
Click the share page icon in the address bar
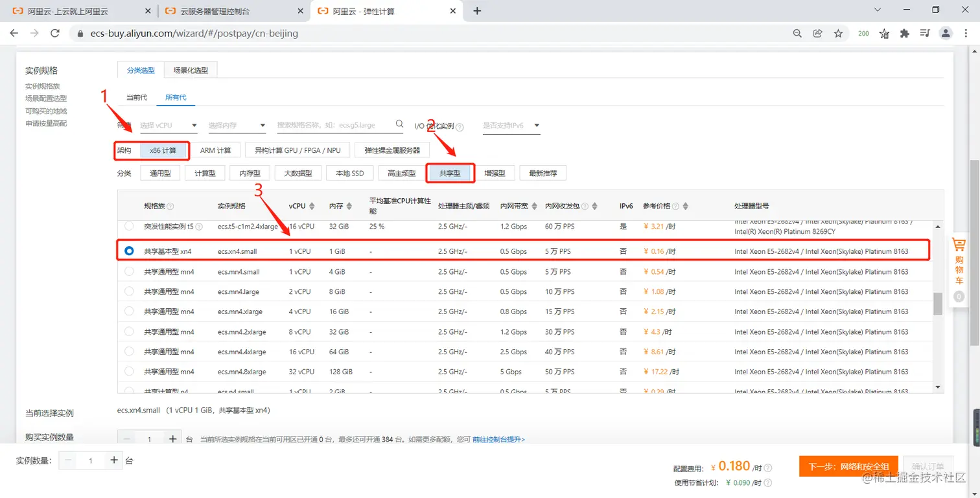817,33
